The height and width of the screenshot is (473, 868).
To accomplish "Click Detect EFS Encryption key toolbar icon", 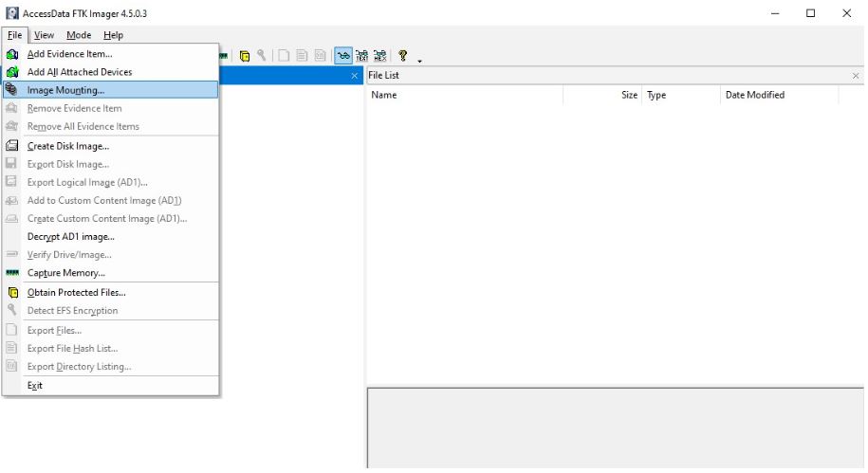I will tap(261, 55).
